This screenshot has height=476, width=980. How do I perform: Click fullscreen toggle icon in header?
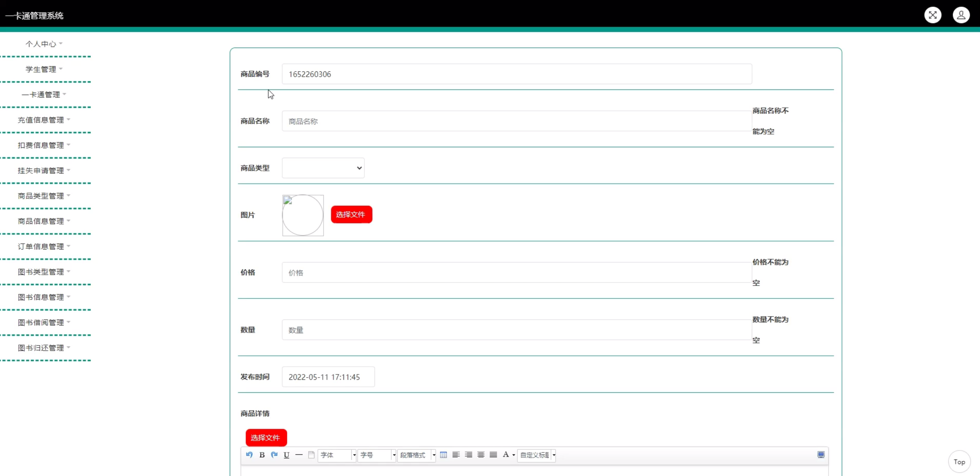933,15
